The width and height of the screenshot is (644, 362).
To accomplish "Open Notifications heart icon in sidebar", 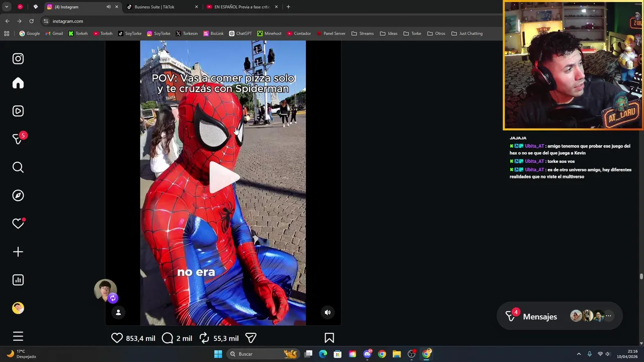I will tap(18, 224).
